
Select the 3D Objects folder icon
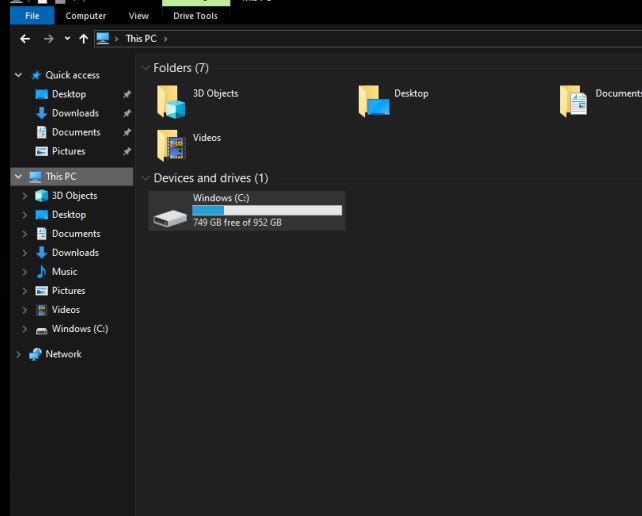[x=171, y=102]
